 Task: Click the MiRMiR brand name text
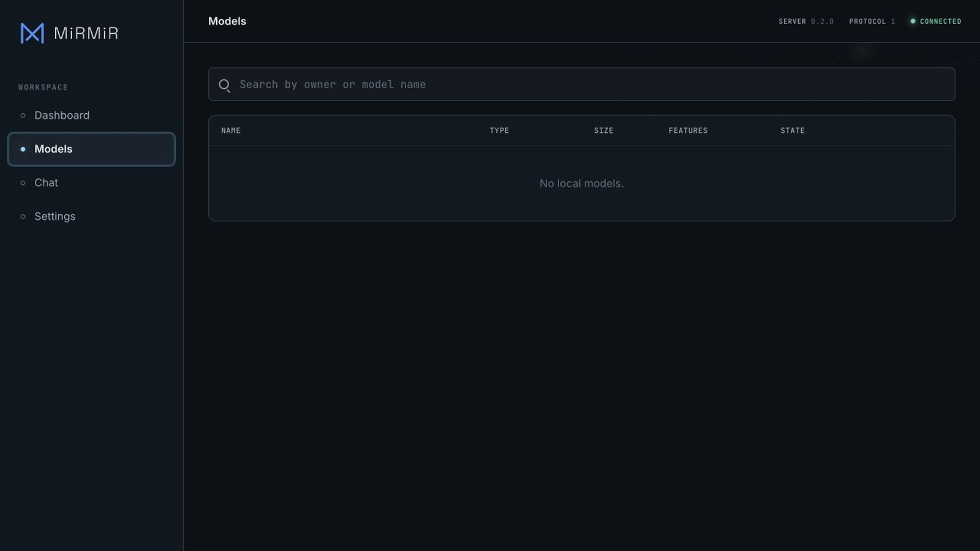86,33
